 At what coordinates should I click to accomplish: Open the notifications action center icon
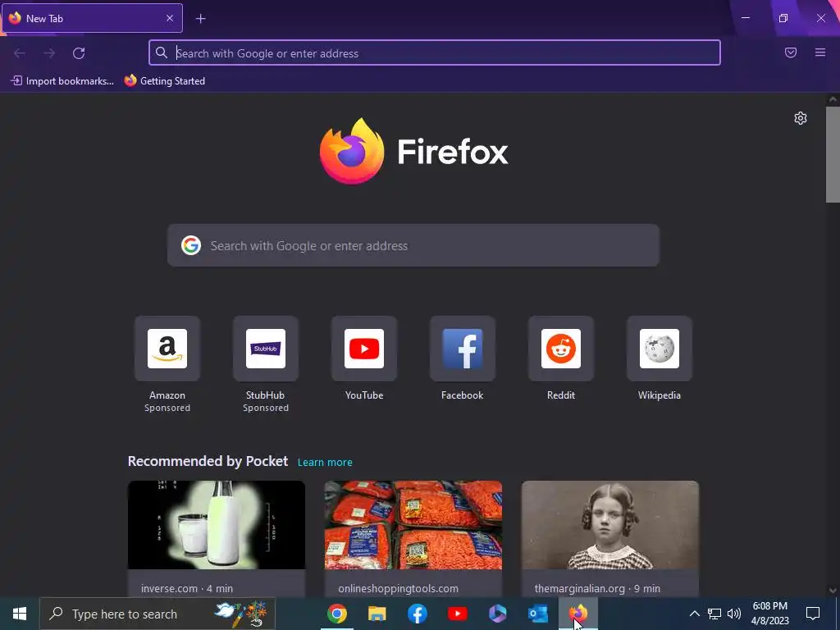pos(813,614)
